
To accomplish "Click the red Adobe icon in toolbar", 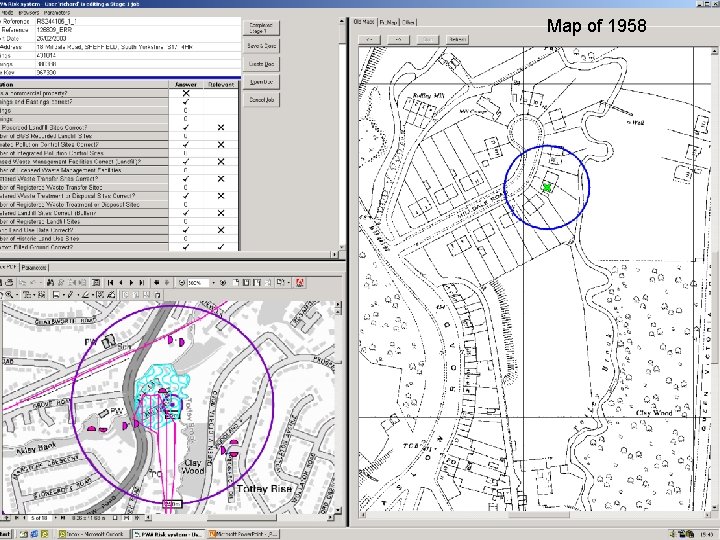I will tap(299, 283).
